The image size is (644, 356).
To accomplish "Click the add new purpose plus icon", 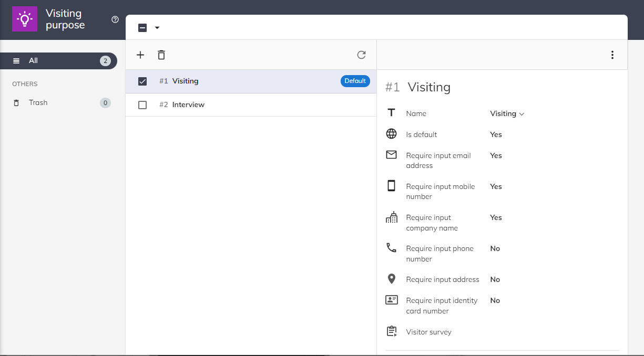I will pos(140,55).
